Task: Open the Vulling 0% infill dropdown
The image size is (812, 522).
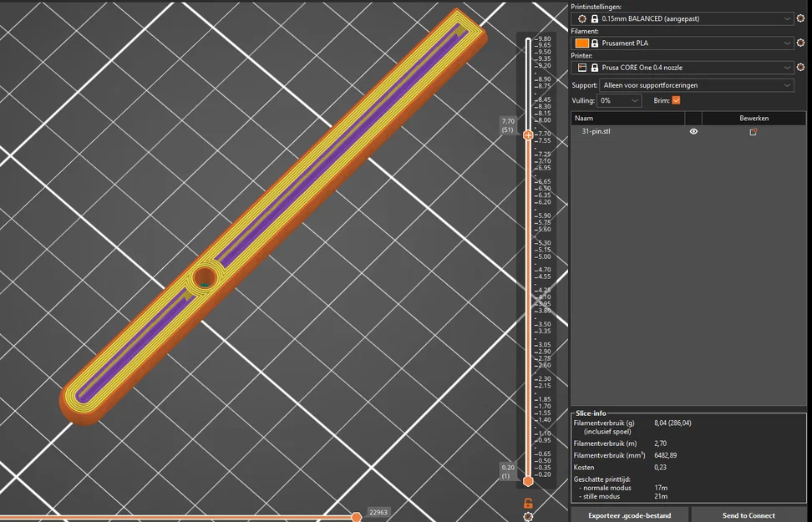Action: 619,100
